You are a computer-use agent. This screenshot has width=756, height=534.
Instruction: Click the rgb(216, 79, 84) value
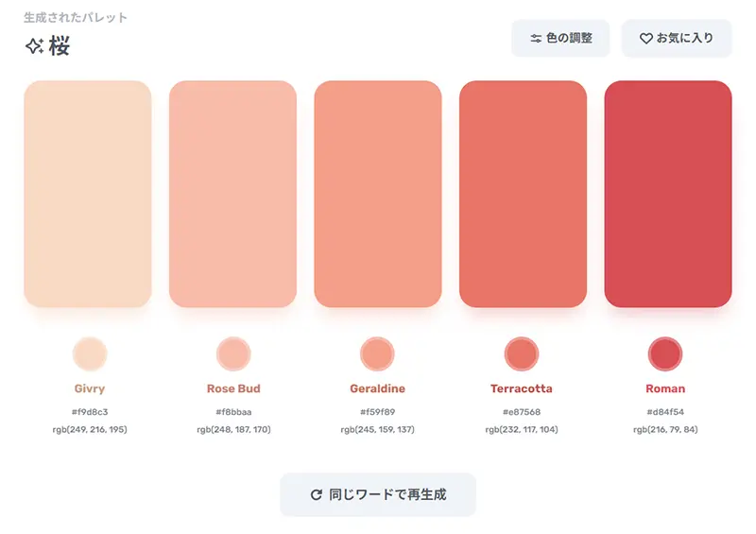click(x=665, y=429)
